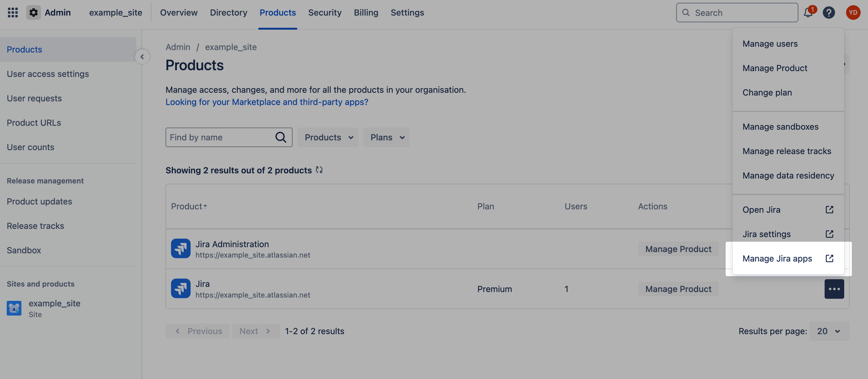Select Manage Product in the dropdown menu

coord(788,68)
